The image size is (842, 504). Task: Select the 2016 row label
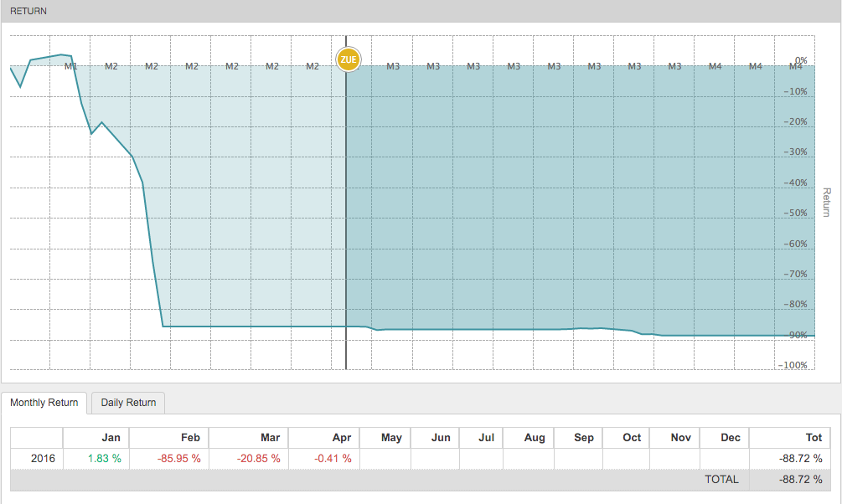[43, 458]
